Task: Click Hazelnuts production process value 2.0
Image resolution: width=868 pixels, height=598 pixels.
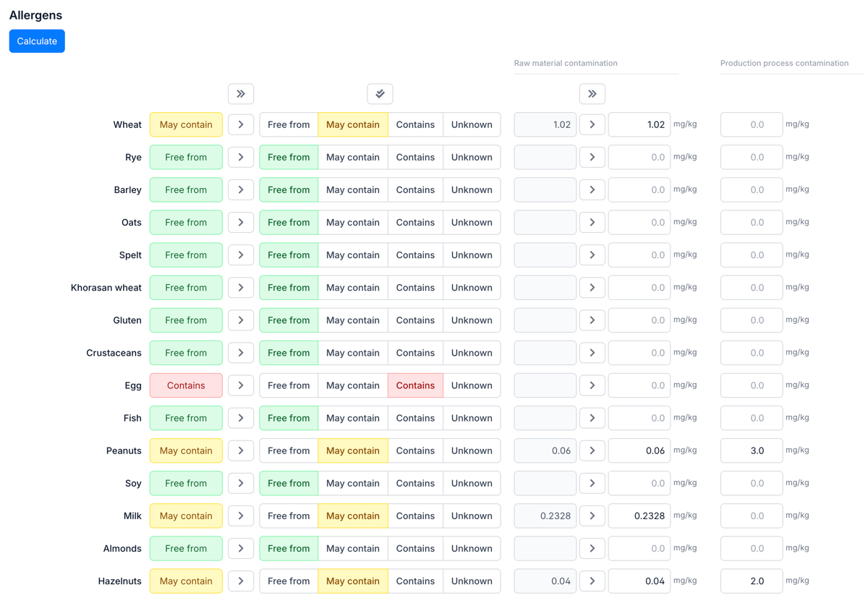Action: (751, 581)
